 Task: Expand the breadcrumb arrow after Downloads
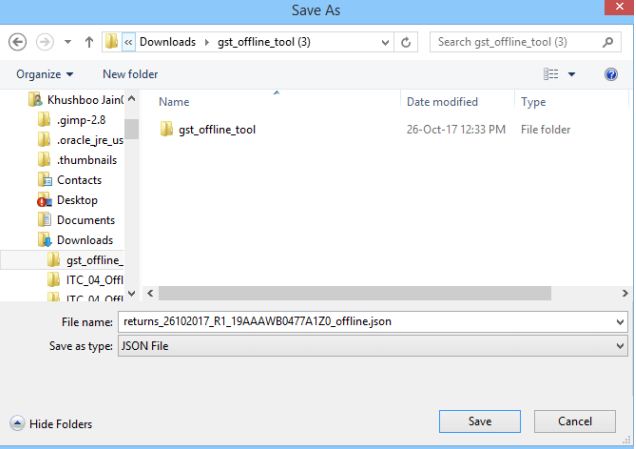coord(207,42)
